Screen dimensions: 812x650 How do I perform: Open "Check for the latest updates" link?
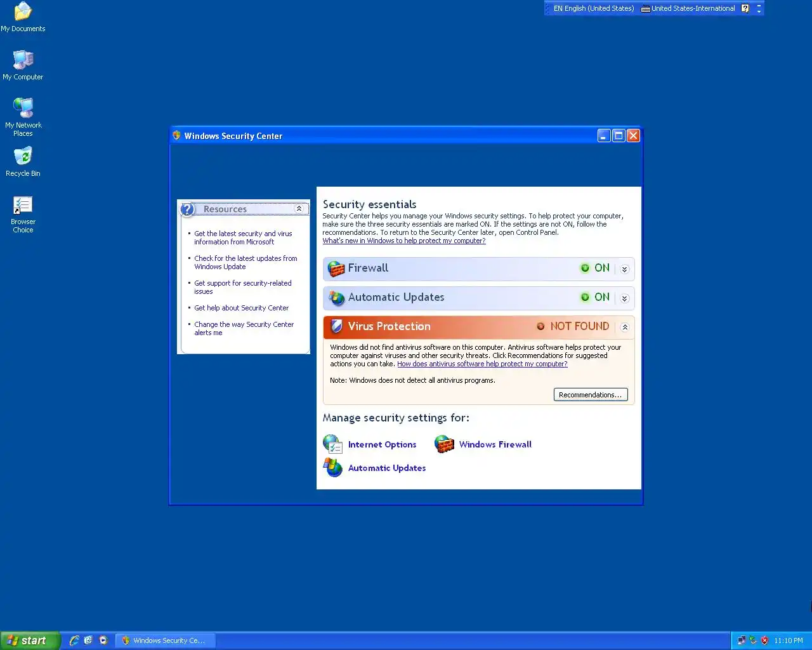246,263
